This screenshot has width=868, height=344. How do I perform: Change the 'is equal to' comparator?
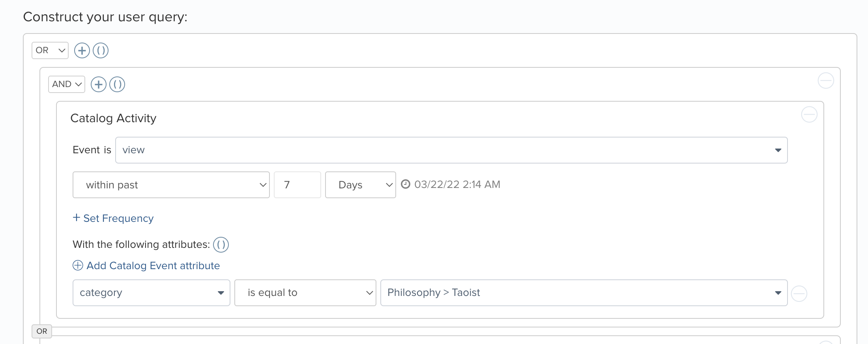coord(305,293)
